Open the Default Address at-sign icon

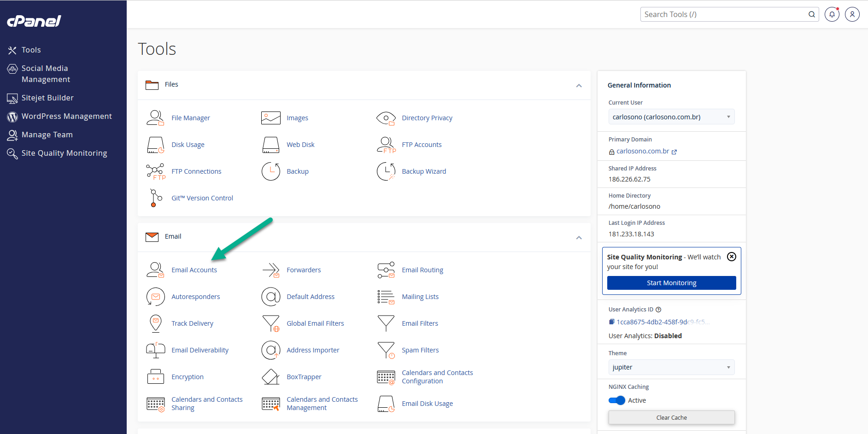click(x=270, y=297)
